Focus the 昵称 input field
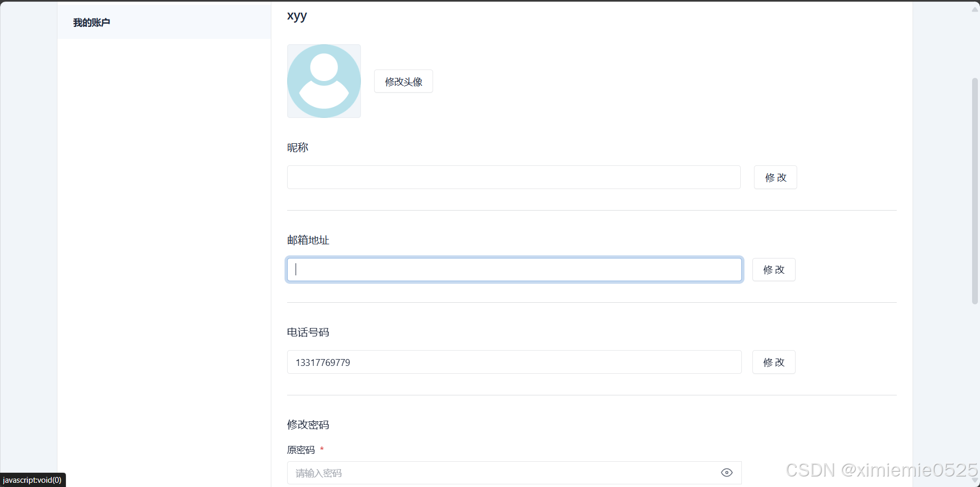Viewport: 980px width, 487px height. click(514, 177)
